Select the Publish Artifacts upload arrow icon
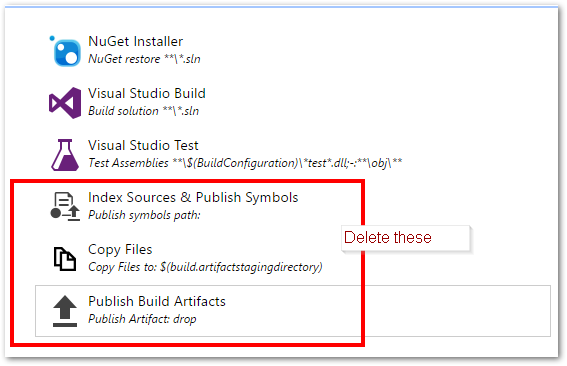This screenshot has height=366, width=567. click(x=65, y=311)
